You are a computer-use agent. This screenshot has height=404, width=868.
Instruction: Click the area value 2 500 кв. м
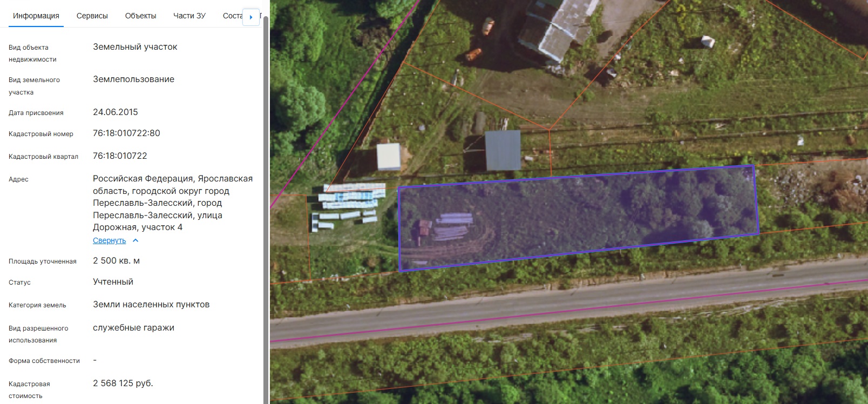click(x=116, y=260)
